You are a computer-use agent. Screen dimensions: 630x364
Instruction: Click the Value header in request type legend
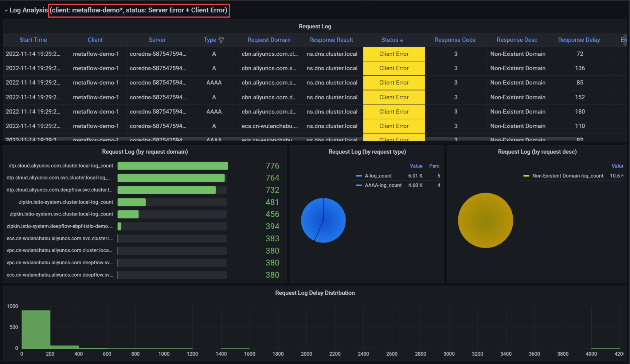(416, 166)
